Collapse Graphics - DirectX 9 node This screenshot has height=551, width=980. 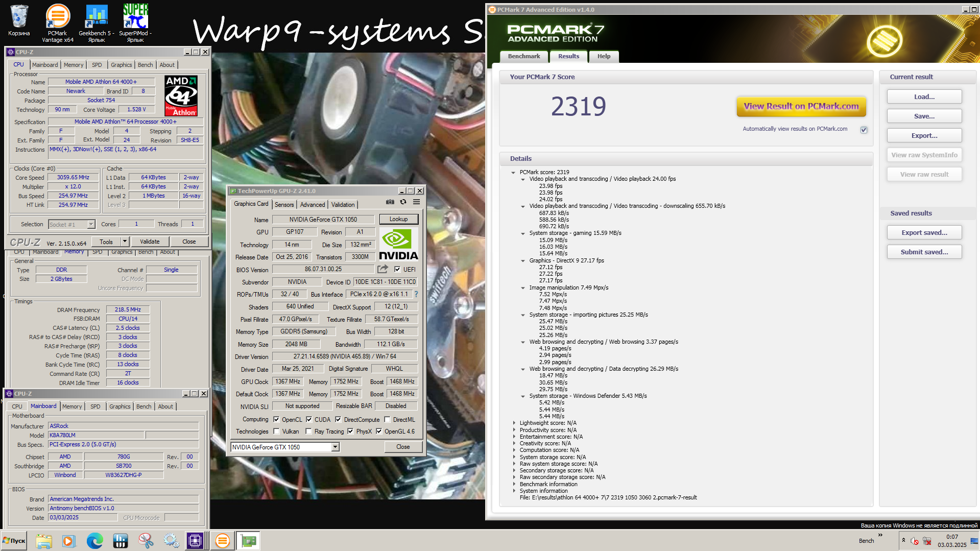[523, 261]
